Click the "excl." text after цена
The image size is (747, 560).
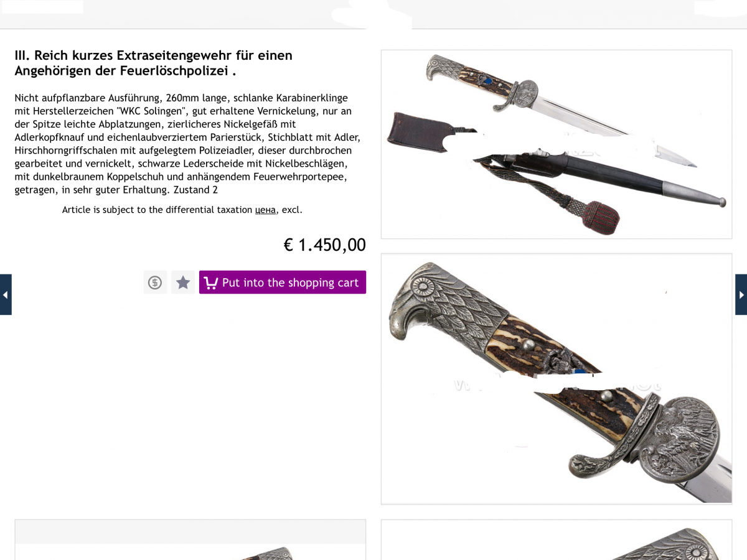[292, 210]
